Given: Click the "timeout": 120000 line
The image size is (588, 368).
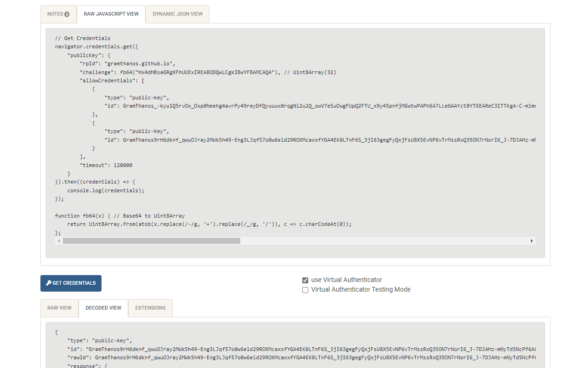Looking at the screenshot, I should pyautogui.click(x=106, y=165).
